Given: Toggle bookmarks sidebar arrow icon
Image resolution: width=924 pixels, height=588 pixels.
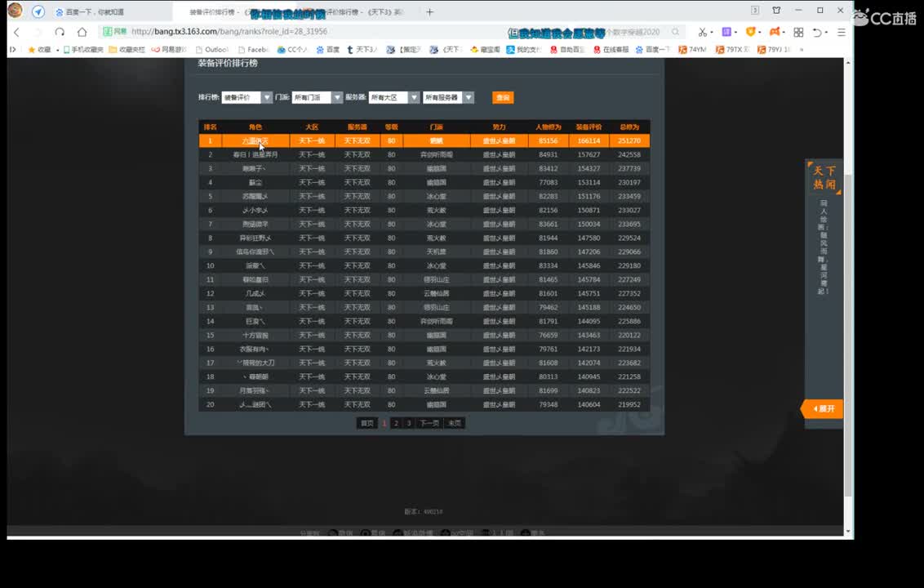Looking at the screenshot, I should click(x=12, y=50).
